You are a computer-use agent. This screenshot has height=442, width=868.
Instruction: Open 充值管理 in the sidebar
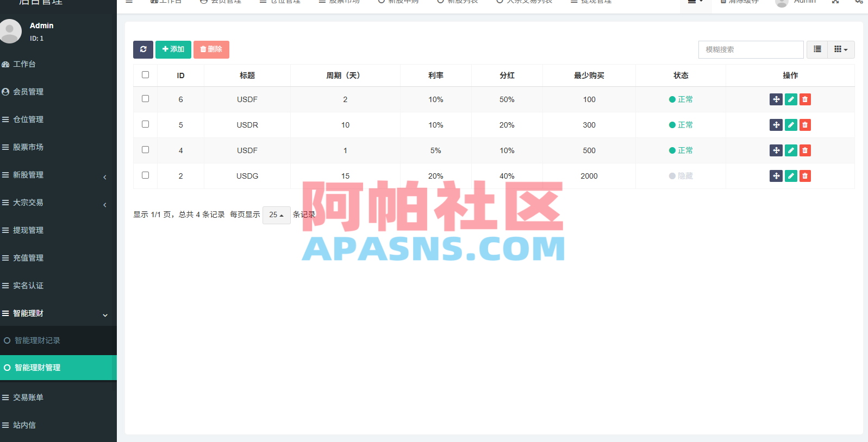click(x=58, y=258)
